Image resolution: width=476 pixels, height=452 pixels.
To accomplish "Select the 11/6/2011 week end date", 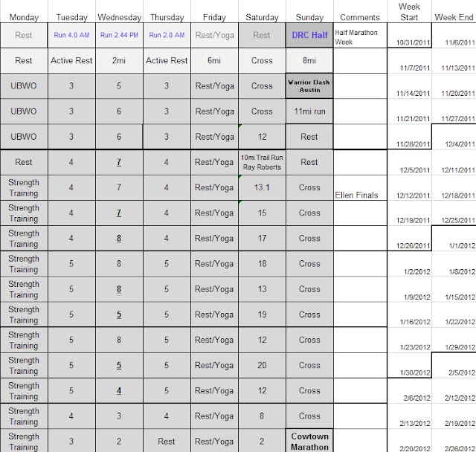I will point(454,35).
